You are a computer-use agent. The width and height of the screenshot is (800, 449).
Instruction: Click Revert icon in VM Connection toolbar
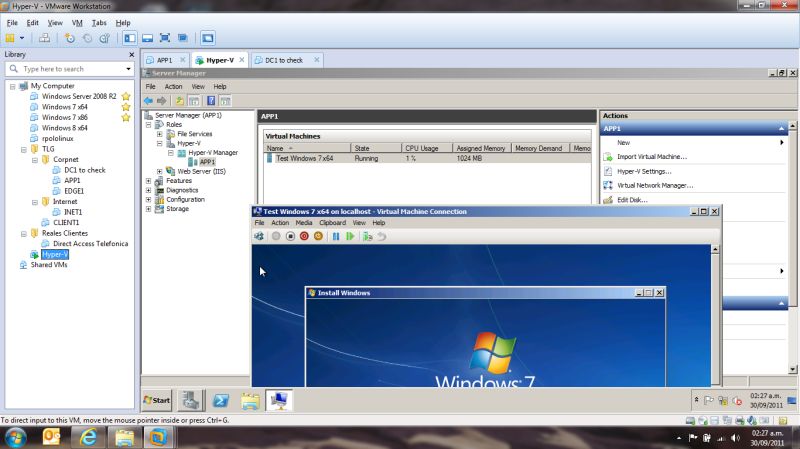coord(382,236)
